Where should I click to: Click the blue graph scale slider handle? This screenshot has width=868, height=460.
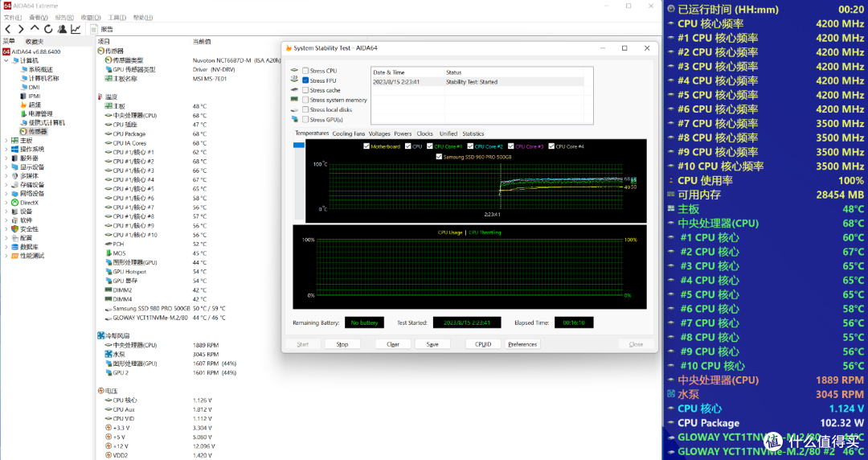click(x=299, y=146)
